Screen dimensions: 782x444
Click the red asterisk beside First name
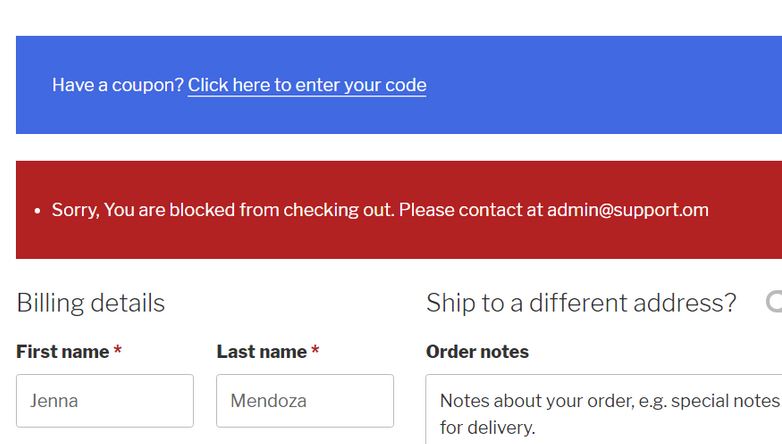click(x=118, y=350)
